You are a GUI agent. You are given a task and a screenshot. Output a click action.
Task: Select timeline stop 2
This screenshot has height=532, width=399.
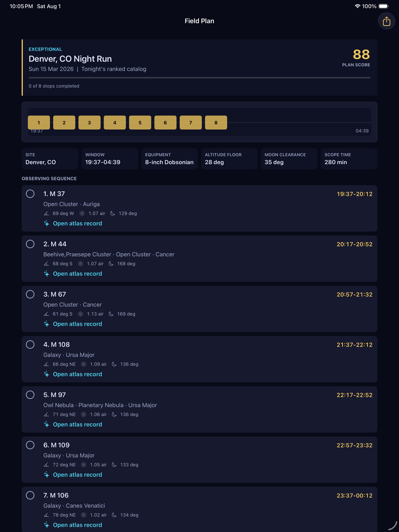point(64,123)
